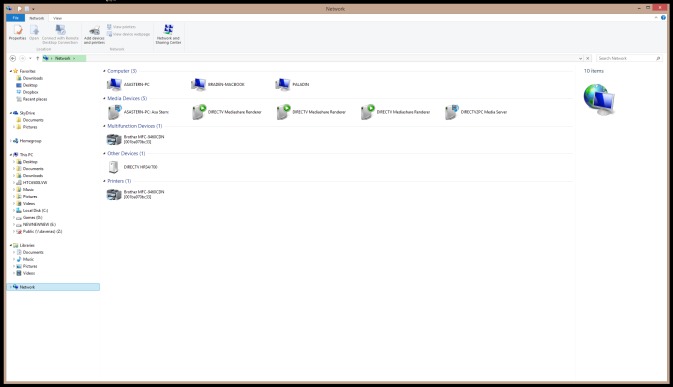Select Dropbox in Favorites
The width and height of the screenshot is (673, 387).
(27, 92)
